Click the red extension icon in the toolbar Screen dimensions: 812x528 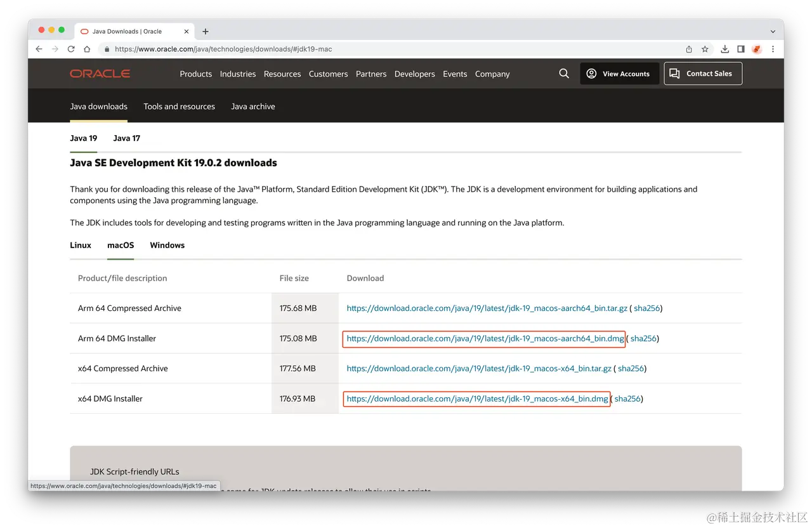pyautogui.click(x=756, y=49)
